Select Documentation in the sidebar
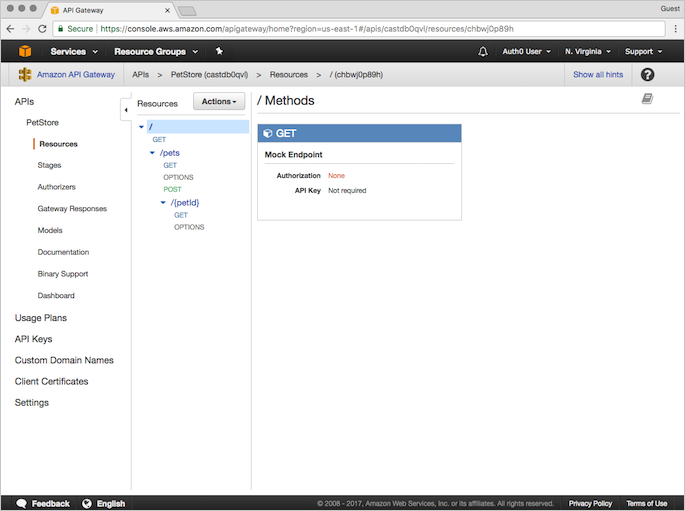Image resolution: width=685 pixels, height=511 pixels. pos(63,252)
